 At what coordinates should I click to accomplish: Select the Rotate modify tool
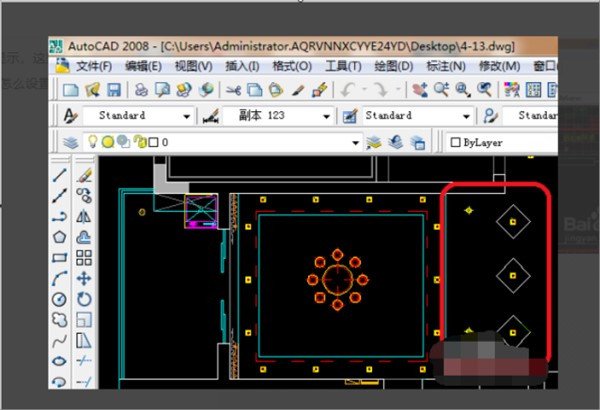(x=84, y=299)
